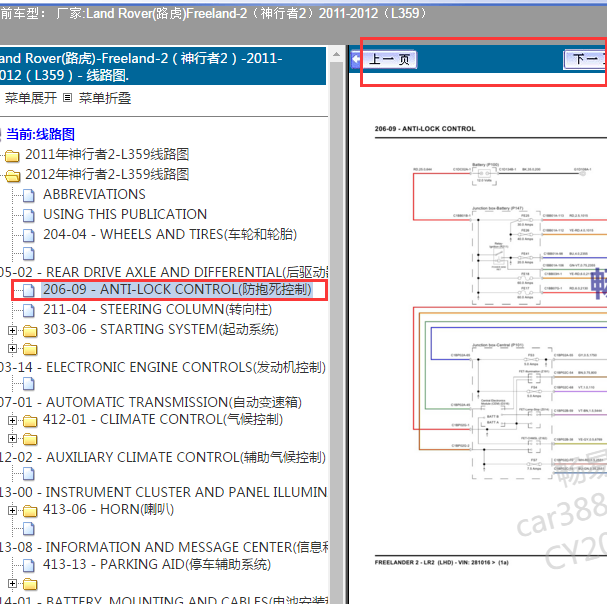Open INFORMATION AND MESSAGE CENTER entry
The image size is (607, 604).
[164, 547]
